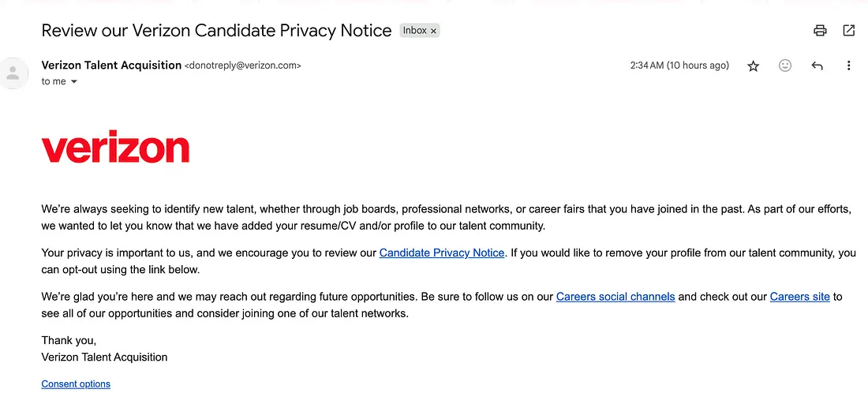Star this Verizon email
Screen dimensions: 868x408
click(754, 66)
